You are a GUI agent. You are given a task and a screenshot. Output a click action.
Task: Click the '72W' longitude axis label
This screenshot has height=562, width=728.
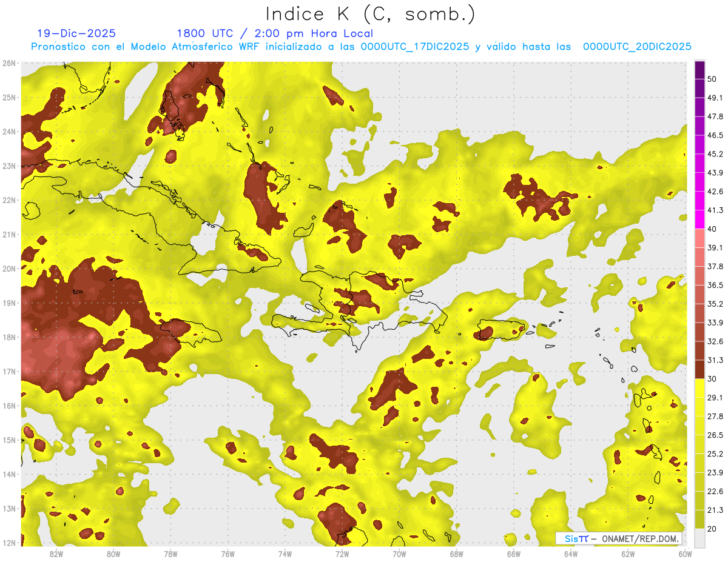(342, 554)
